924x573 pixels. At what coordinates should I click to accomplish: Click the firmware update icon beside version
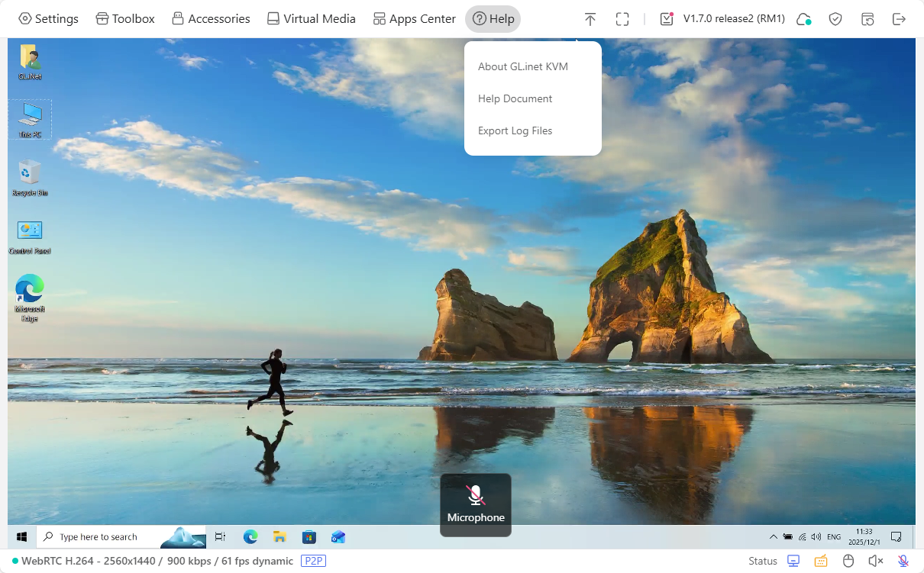667,19
